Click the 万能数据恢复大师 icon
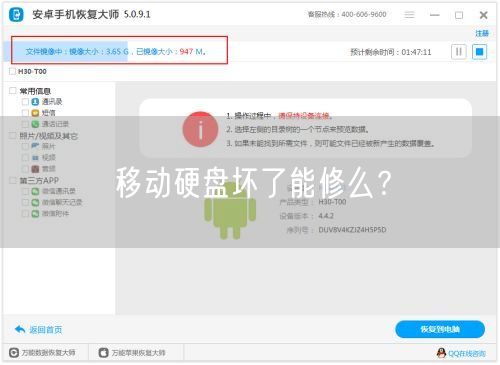The width and height of the screenshot is (500, 365). click(x=14, y=353)
